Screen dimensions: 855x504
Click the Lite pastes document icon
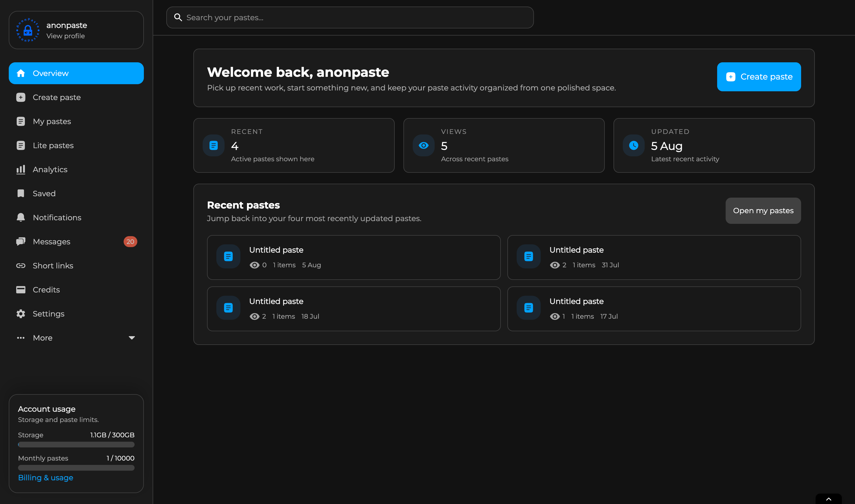click(21, 145)
